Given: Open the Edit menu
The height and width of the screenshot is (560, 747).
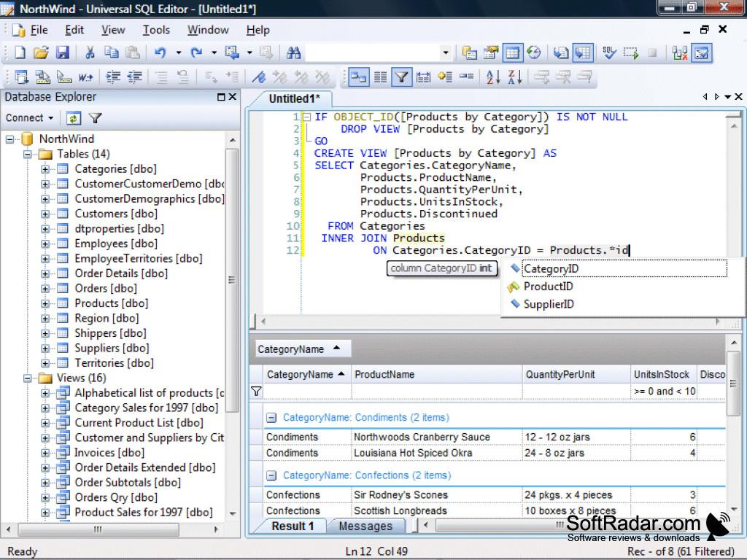Looking at the screenshot, I should click(x=74, y=30).
